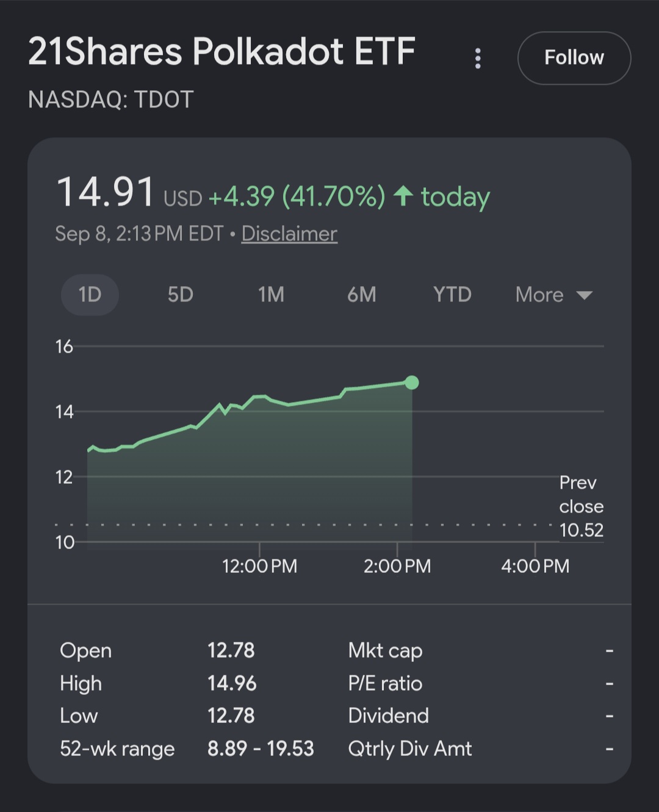Click the 52-wk range value
Viewport: 659px width, 812px height.
(261, 749)
